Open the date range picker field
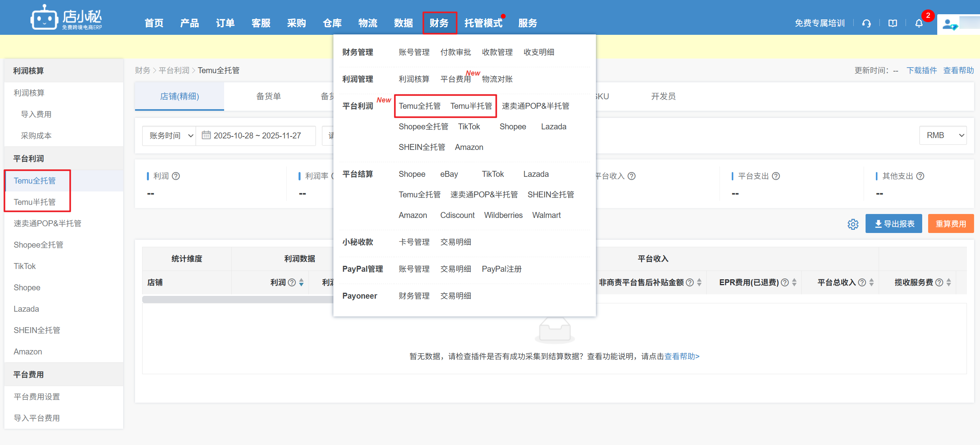Image resolution: width=980 pixels, height=445 pixels. click(x=257, y=136)
